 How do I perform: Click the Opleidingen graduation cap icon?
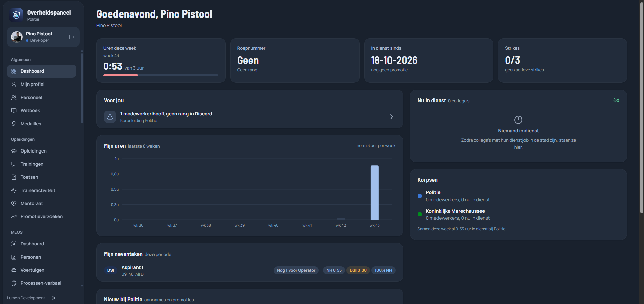(14, 151)
